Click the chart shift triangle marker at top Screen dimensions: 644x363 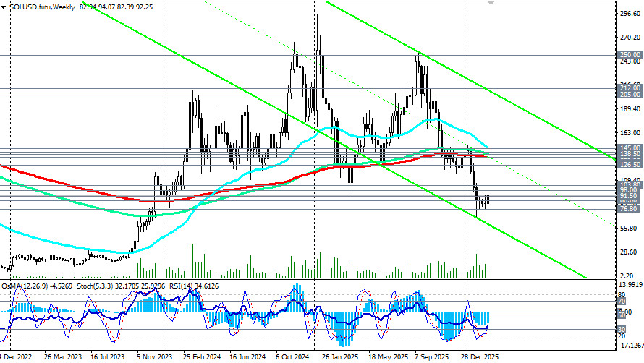click(492, 3)
